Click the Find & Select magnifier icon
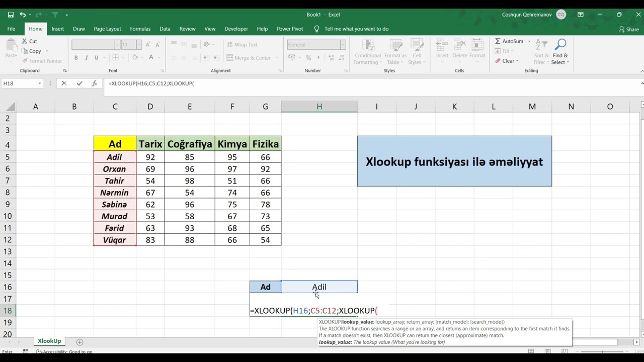The height and width of the screenshot is (362, 644). [x=560, y=45]
